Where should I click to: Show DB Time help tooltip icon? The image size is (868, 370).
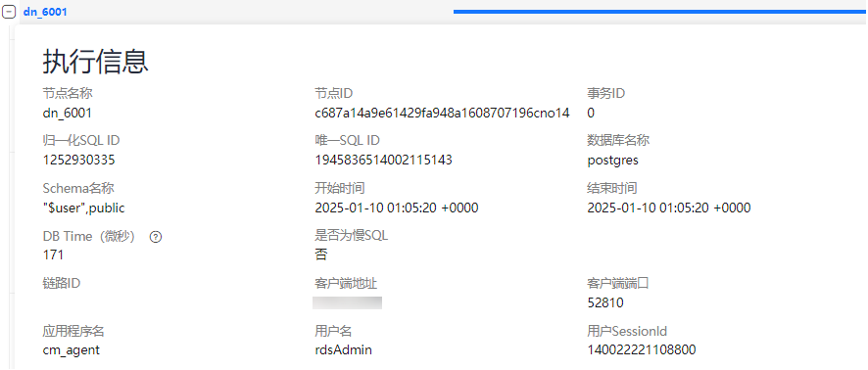point(156,237)
